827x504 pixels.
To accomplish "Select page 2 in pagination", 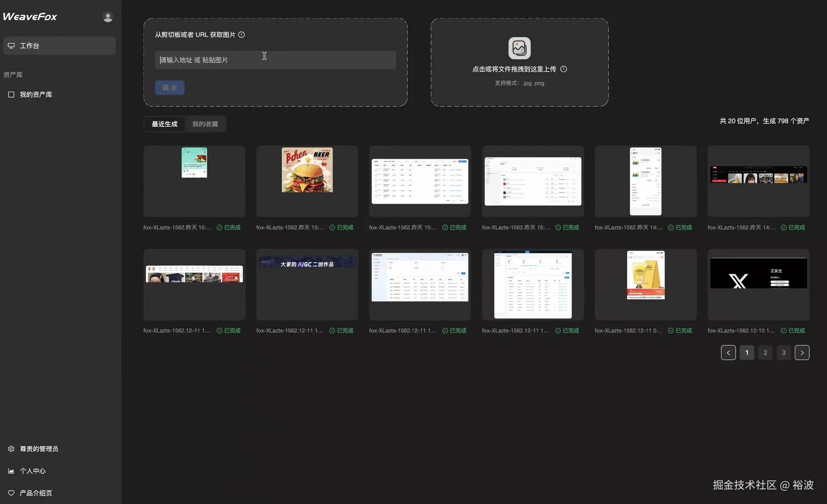I will 765,352.
